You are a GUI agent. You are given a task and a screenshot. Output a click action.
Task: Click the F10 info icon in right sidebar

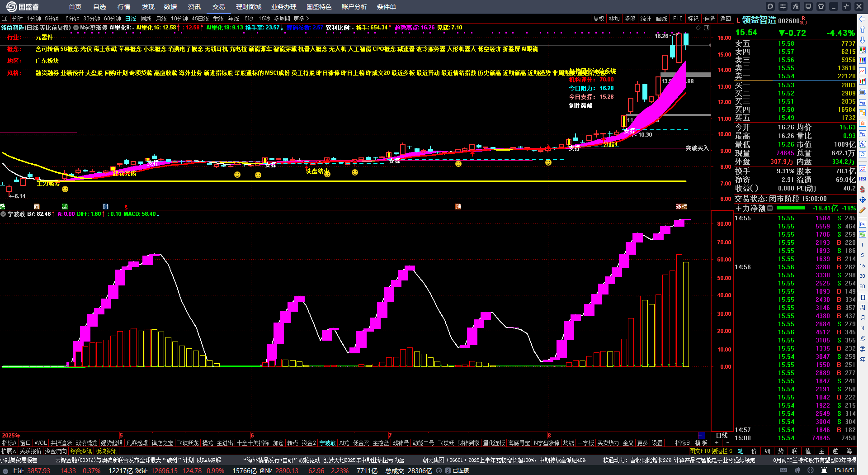click(863, 103)
